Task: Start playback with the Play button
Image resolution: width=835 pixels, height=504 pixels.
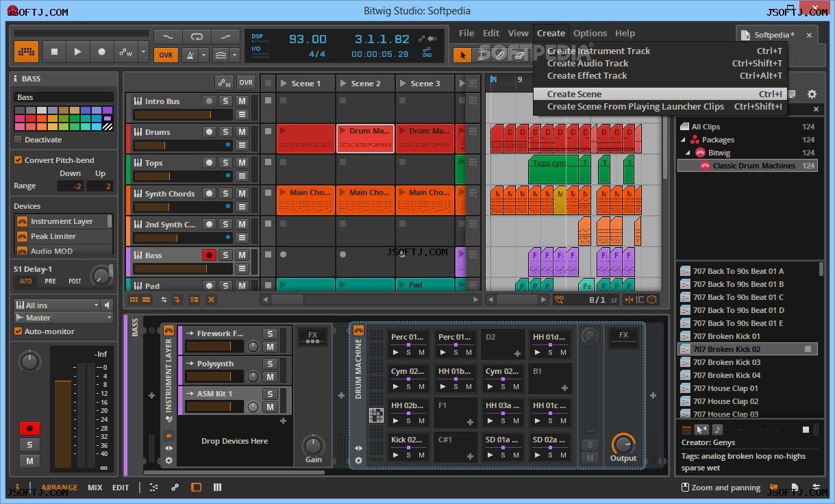Action: click(78, 51)
